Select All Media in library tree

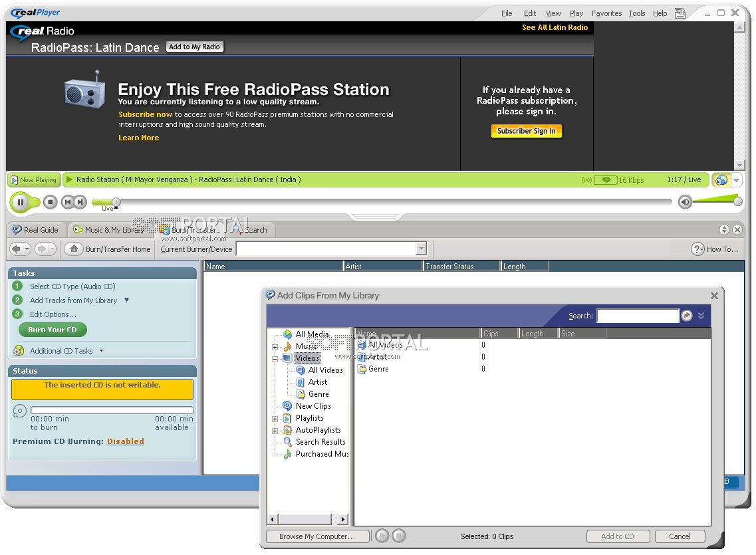tap(312, 334)
